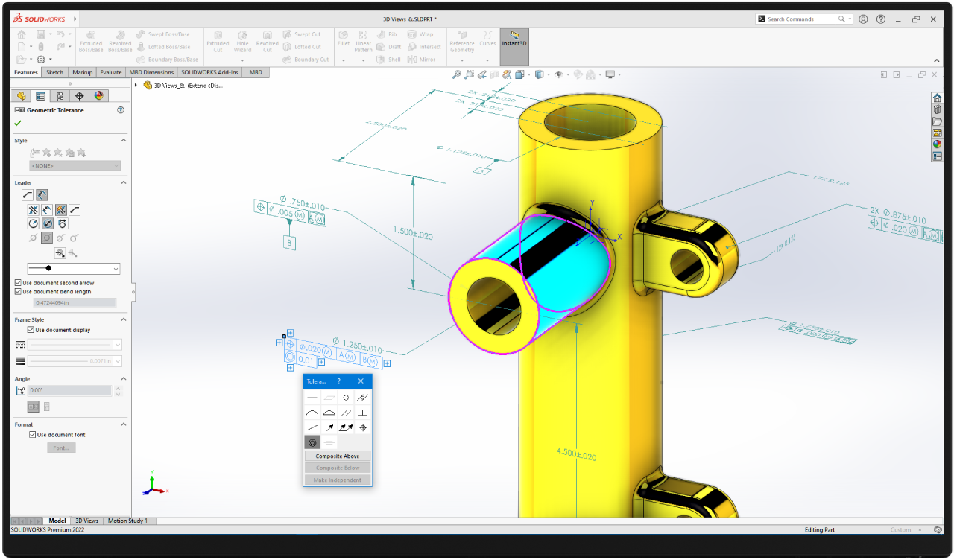The height and width of the screenshot is (560, 954).
Task: Select the Concentricity tolerance symbol
Action: coord(312,442)
